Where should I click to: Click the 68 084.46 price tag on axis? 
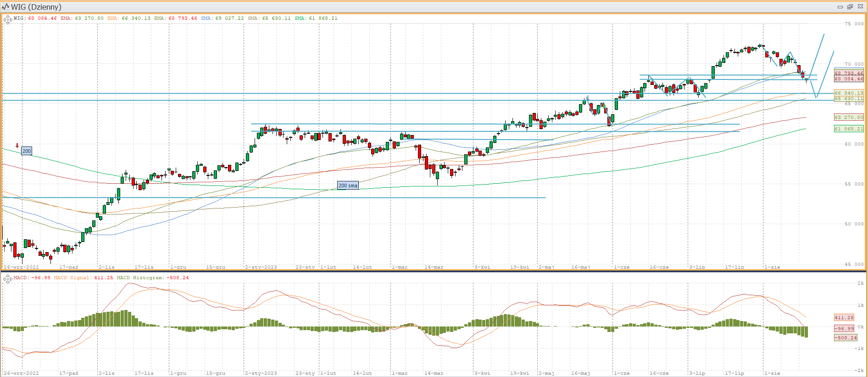(848, 79)
